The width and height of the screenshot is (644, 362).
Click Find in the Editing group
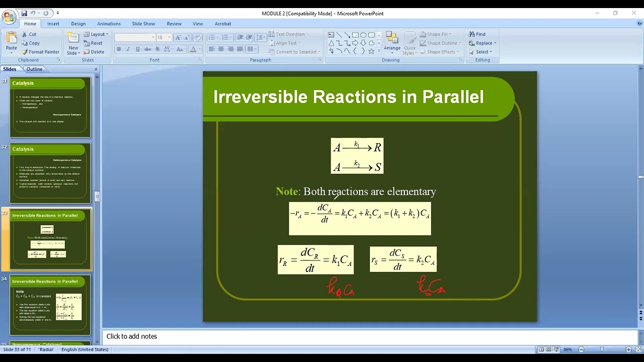(477, 34)
